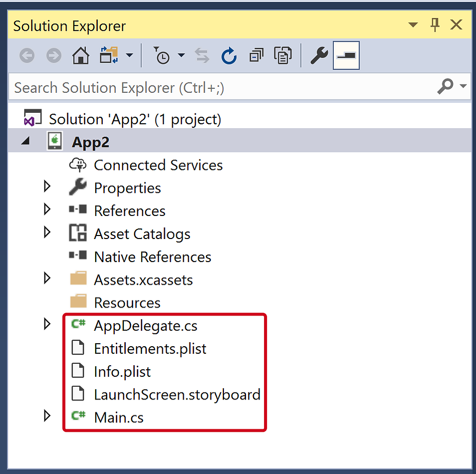
Task: Select LaunchScreen.storyboard file
Action: (x=177, y=395)
